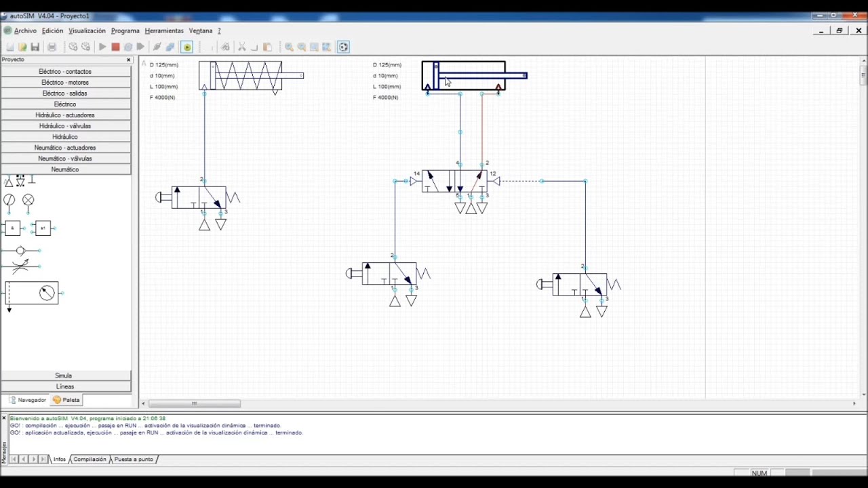Click the Zoom in magnifier icon
This screenshot has height=488, width=868.
[x=289, y=47]
